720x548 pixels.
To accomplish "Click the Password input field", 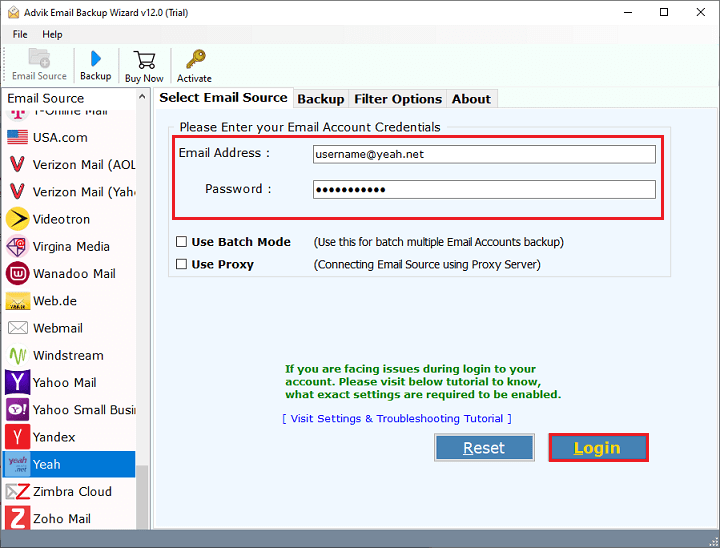I will (484, 190).
